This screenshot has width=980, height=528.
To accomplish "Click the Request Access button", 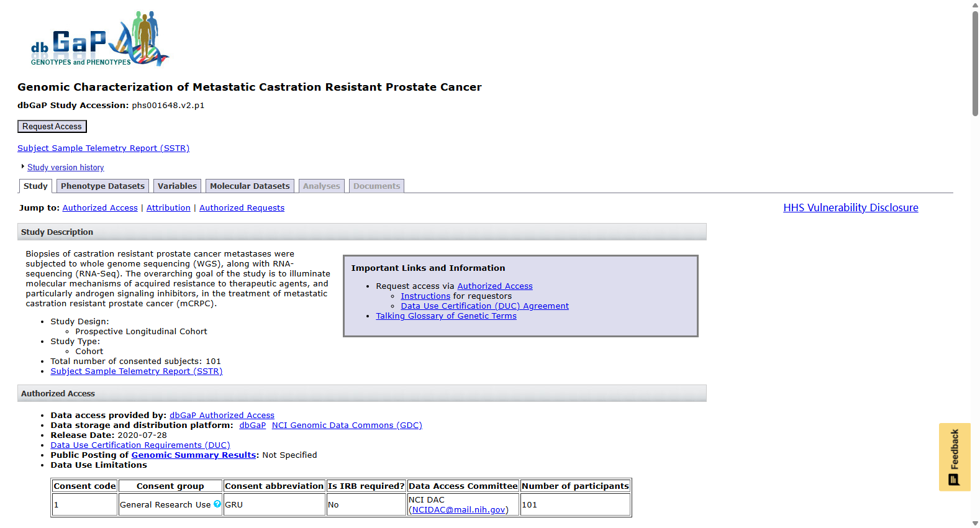I will click(52, 126).
